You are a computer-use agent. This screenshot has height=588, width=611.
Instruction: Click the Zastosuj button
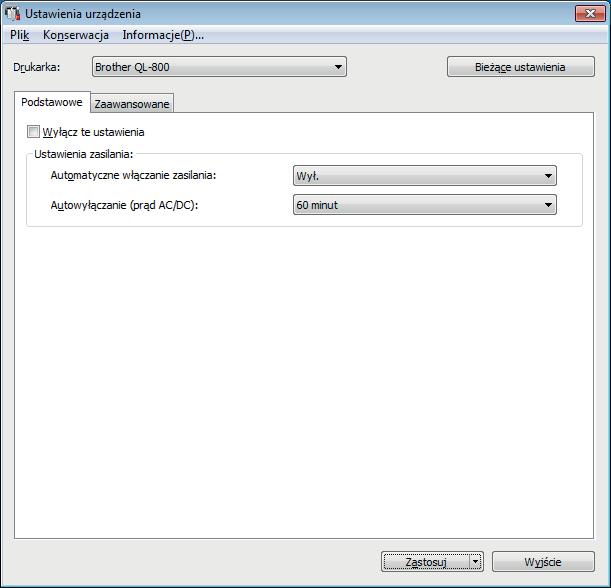(x=426, y=562)
